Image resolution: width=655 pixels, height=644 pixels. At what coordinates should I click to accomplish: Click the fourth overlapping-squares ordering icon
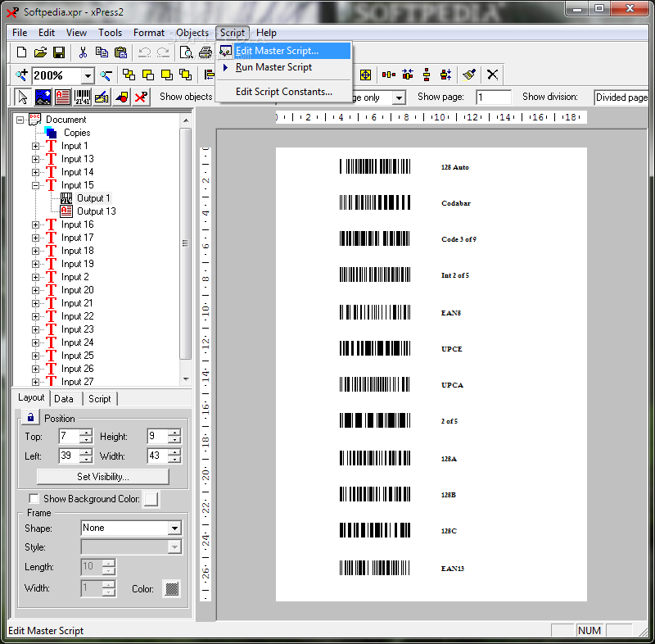(x=186, y=75)
